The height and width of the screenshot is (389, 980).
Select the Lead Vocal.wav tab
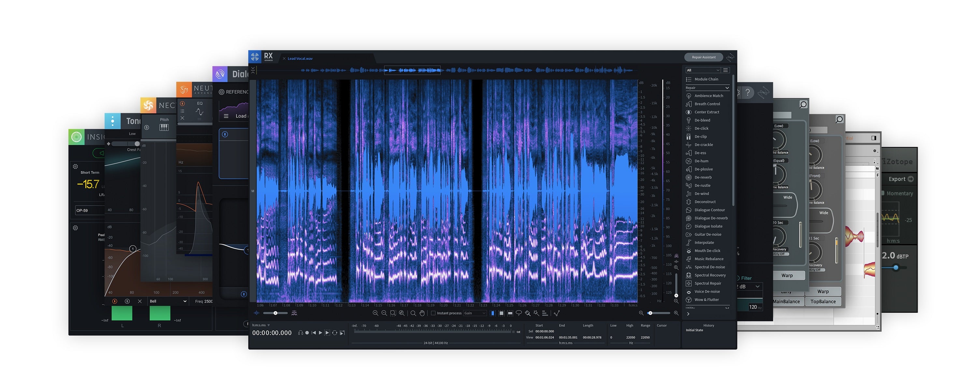tap(300, 59)
